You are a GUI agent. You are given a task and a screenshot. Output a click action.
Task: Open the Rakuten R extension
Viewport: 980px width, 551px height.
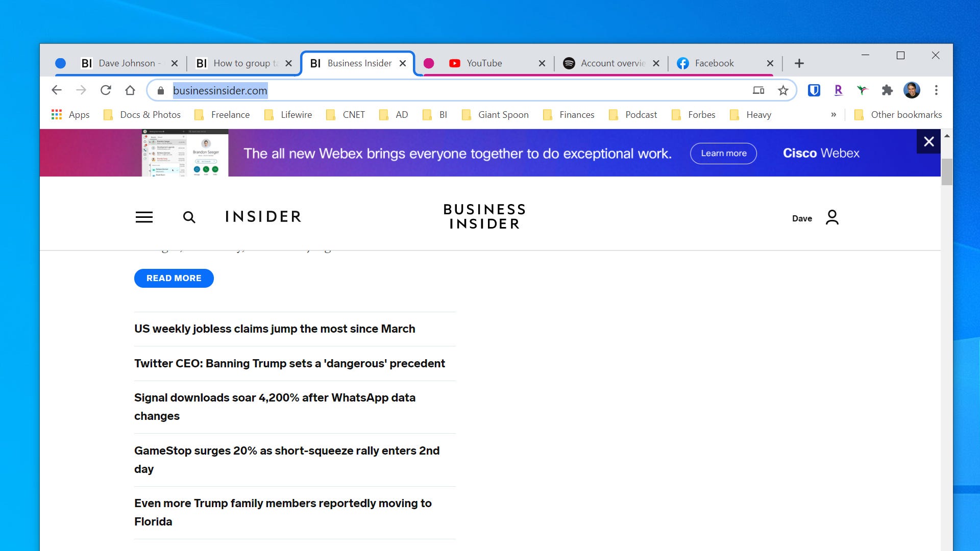click(x=838, y=90)
